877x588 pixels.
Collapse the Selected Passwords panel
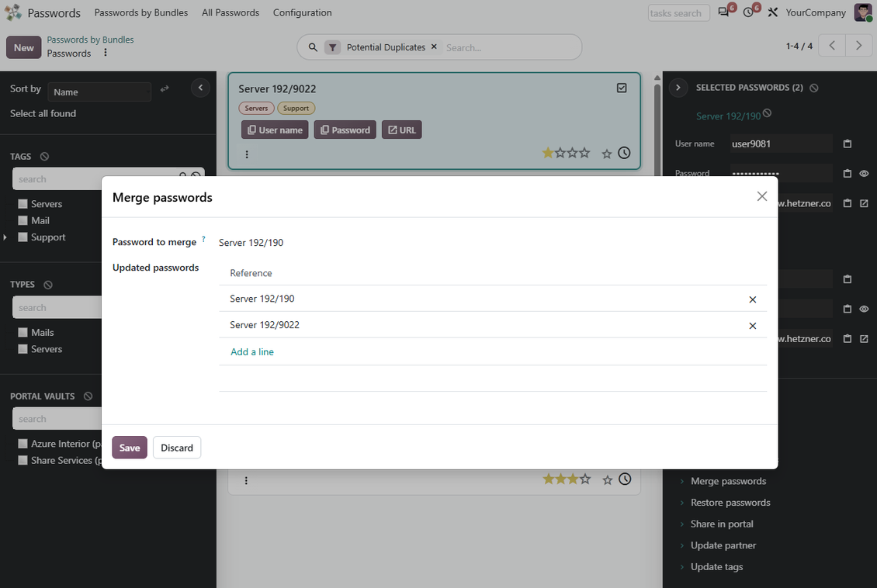point(678,88)
